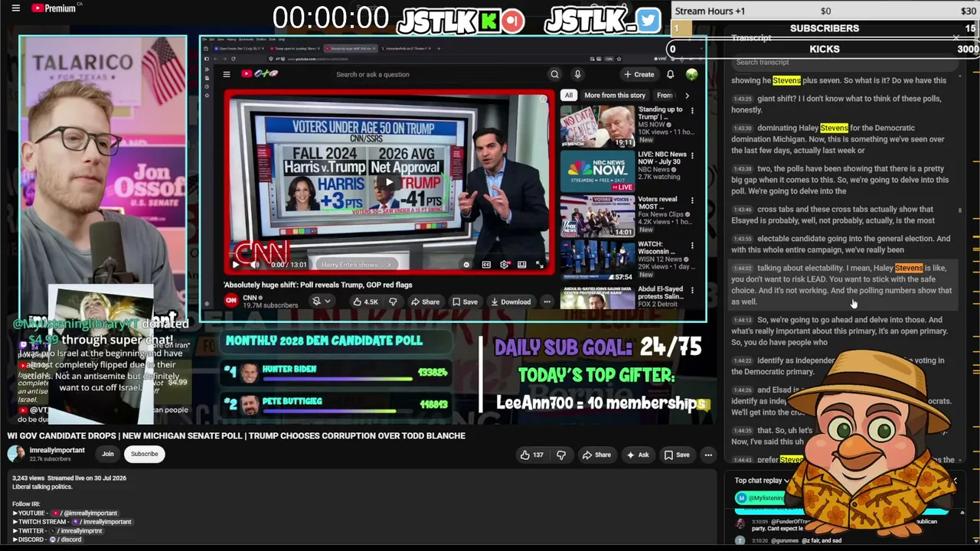Screen dimensions: 980x551
Task: Go to YouTube Premium home logo
Action: click(x=54, y=8)
